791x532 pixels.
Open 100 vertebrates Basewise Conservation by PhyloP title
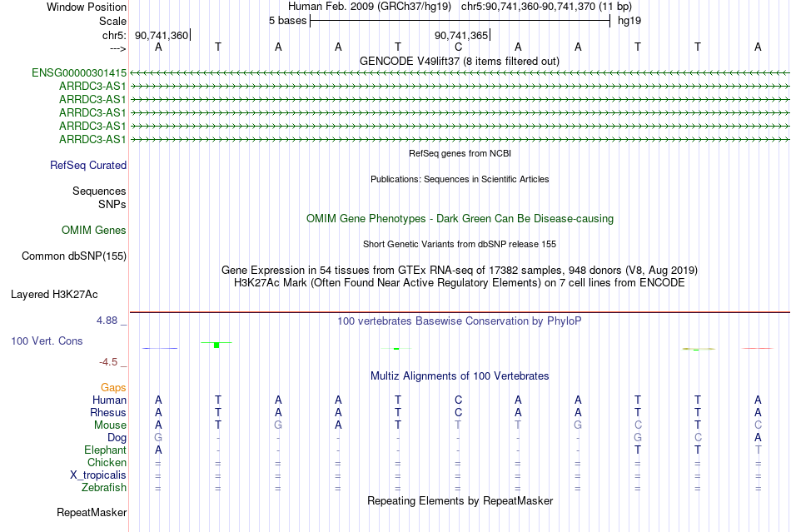click(x=460, y=321)
